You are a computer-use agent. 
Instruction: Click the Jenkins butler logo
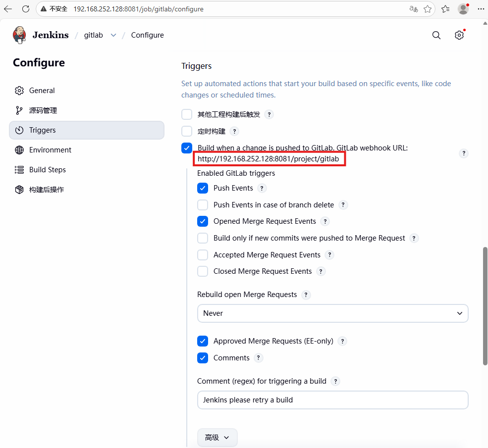(19, 35)
